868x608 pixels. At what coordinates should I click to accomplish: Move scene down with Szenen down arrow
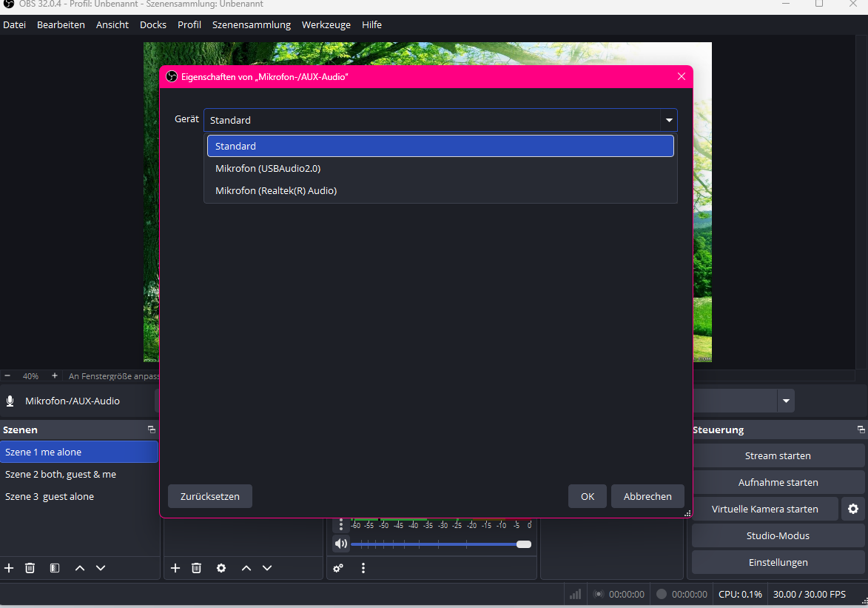[101, 568]
